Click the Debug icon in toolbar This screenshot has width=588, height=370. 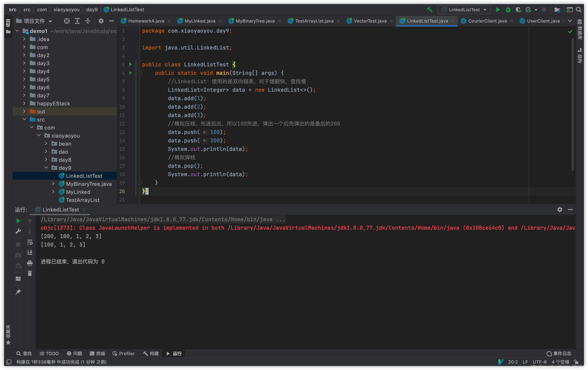[508, 9]
